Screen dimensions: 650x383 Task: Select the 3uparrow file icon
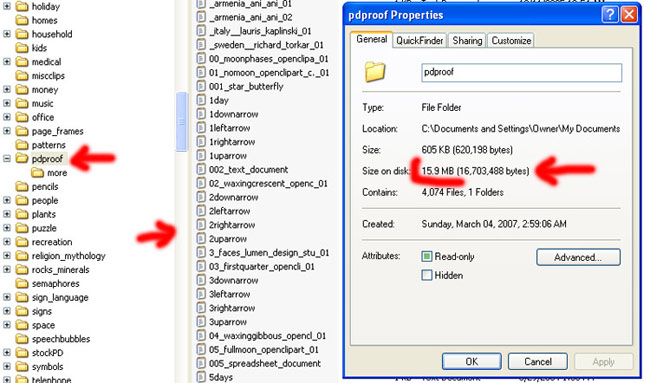[201, 322]
